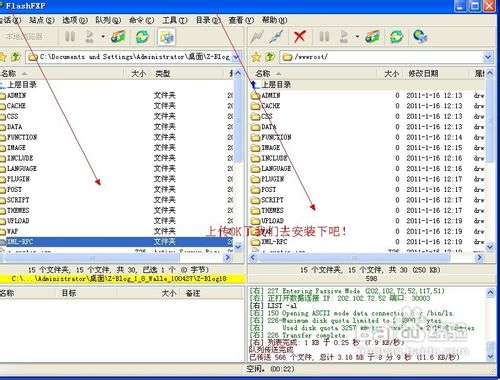Select ADMIN folder icon in right pane
The width and height of the screenshot is (500, 380).
[x=256, y=96]
